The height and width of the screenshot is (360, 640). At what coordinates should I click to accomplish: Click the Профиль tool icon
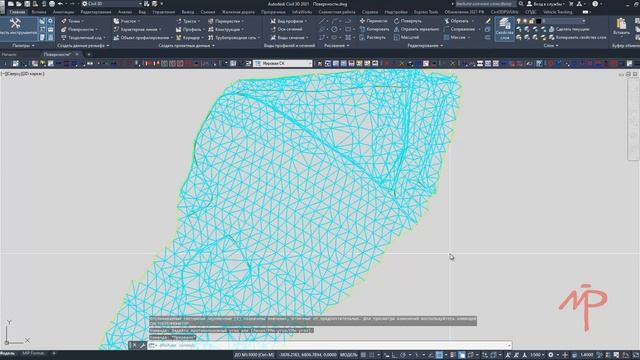click(178, 29)
